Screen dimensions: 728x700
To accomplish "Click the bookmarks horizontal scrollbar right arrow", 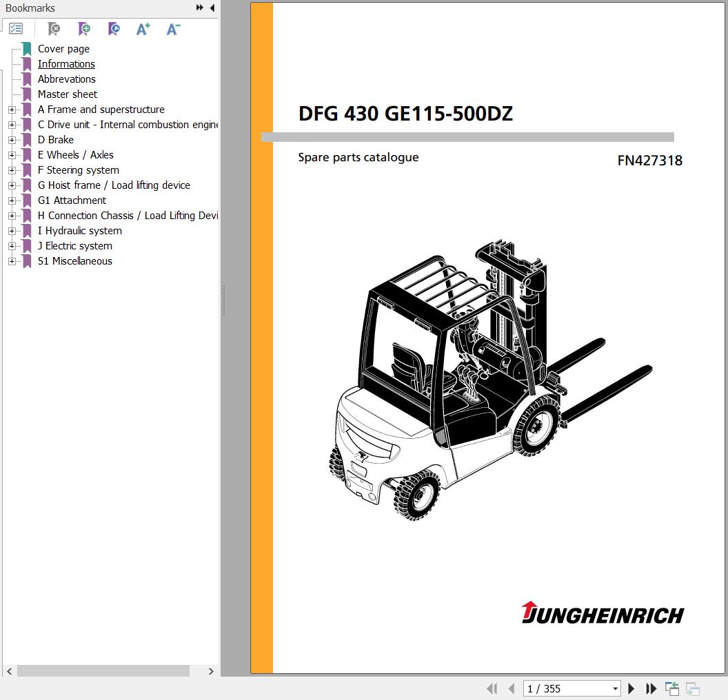I will click(211, 671).
